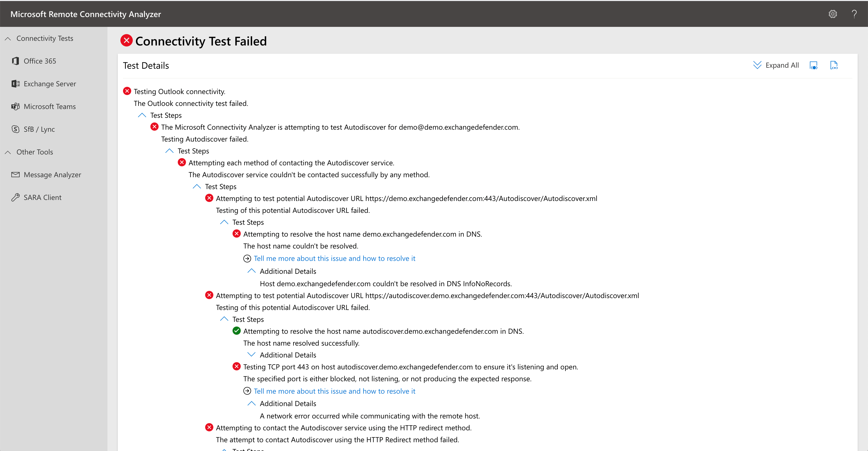The image size is (868, 451).
Task: Open Microsoft Teams in the sidebar
Action: tap(50, 106)
